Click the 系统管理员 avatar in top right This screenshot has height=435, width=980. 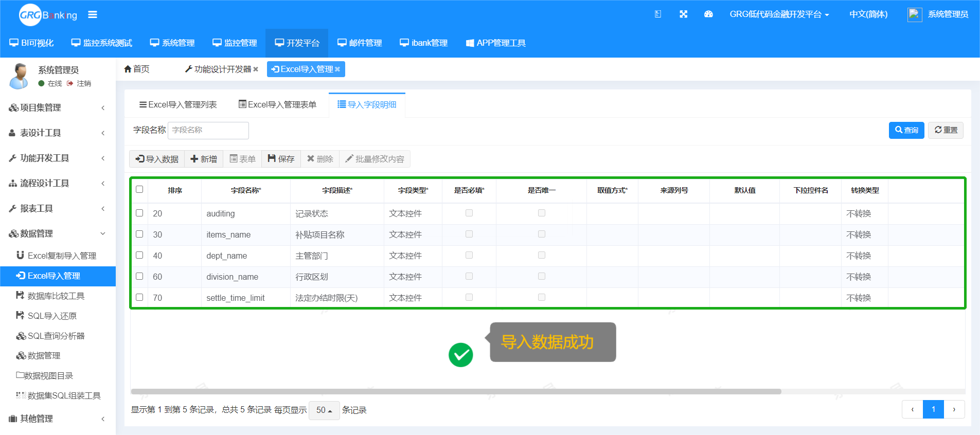[x=914, y=14]
